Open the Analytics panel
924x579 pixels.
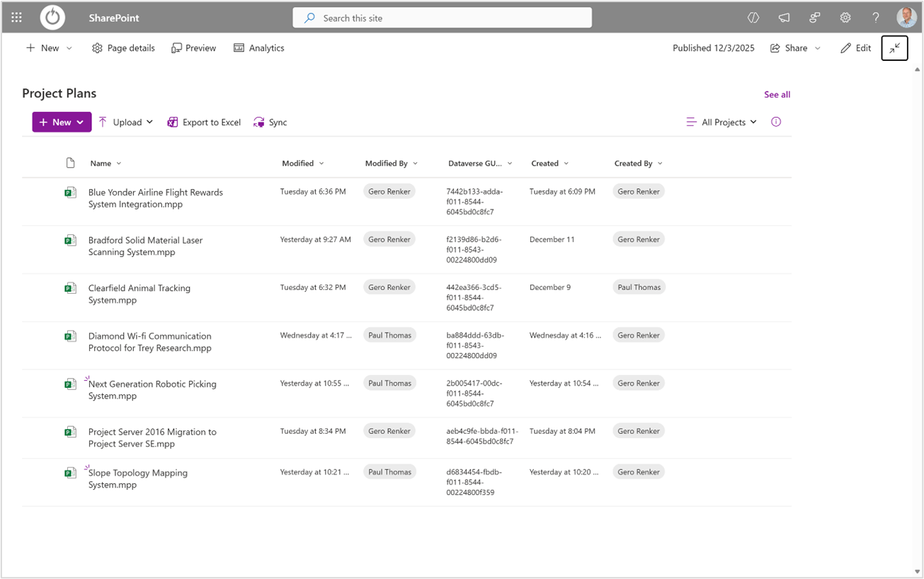coord(258,47)
